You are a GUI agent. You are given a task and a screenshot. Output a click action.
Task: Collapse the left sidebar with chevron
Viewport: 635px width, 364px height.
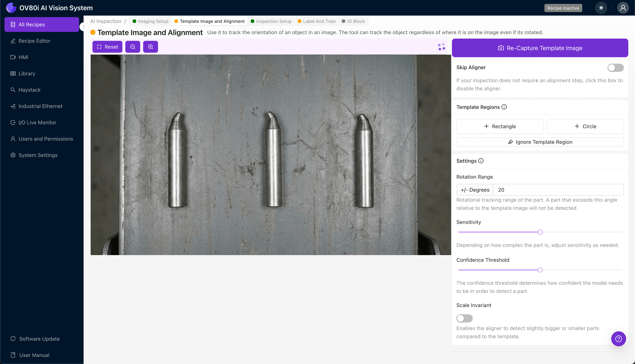tap(84, 27)
